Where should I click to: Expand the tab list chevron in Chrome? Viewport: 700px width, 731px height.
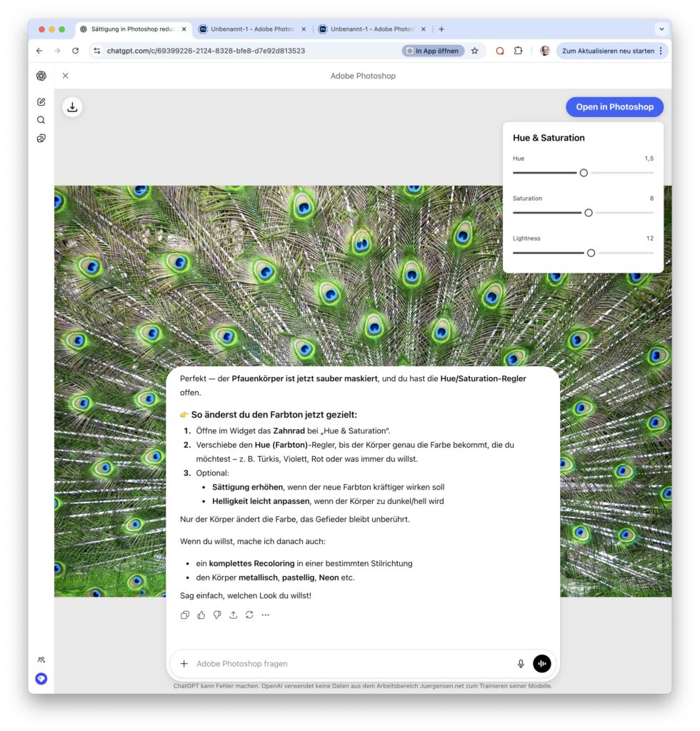tap(661, 29)
